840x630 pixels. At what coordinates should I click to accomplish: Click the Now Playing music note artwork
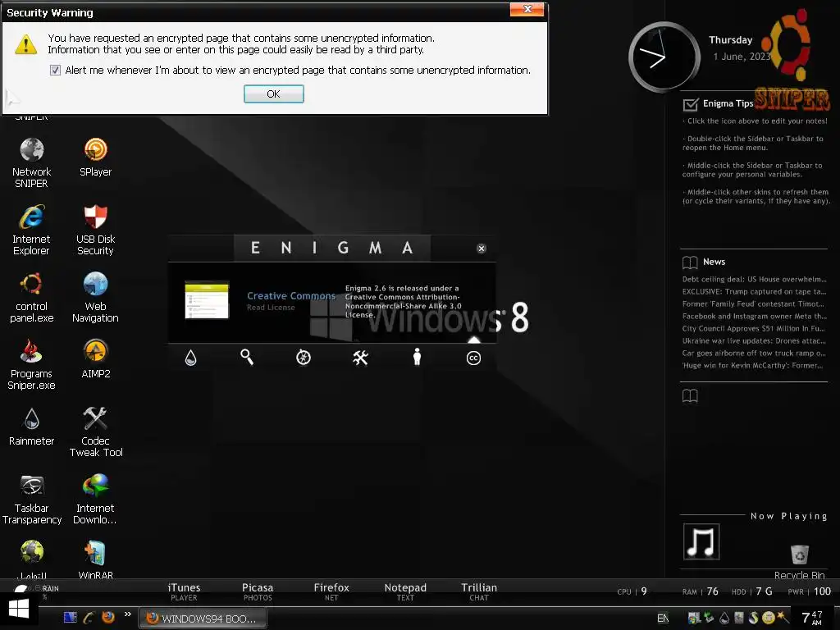tap(701, 541)
